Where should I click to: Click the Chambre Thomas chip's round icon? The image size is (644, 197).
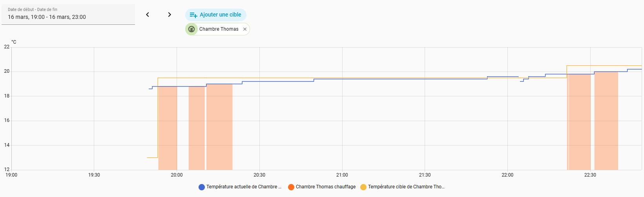192,29
